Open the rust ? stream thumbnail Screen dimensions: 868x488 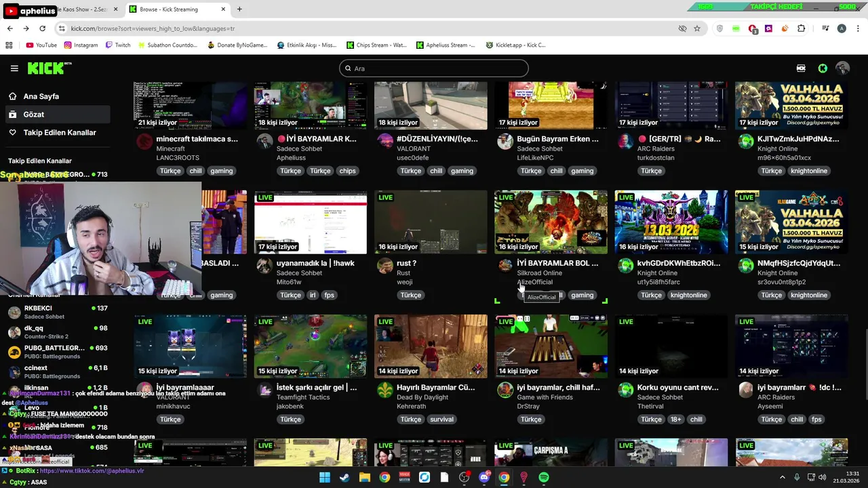point(431,222)
